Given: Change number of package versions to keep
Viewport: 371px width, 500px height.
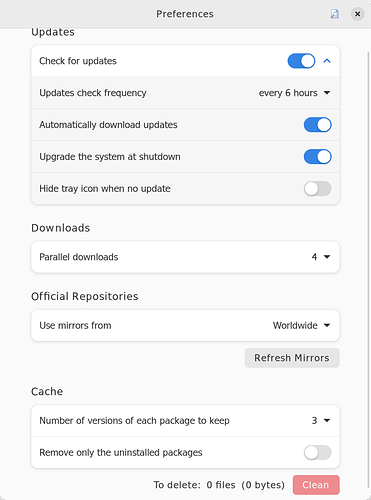Looking at the screenshot, I should tap(321, 421).
